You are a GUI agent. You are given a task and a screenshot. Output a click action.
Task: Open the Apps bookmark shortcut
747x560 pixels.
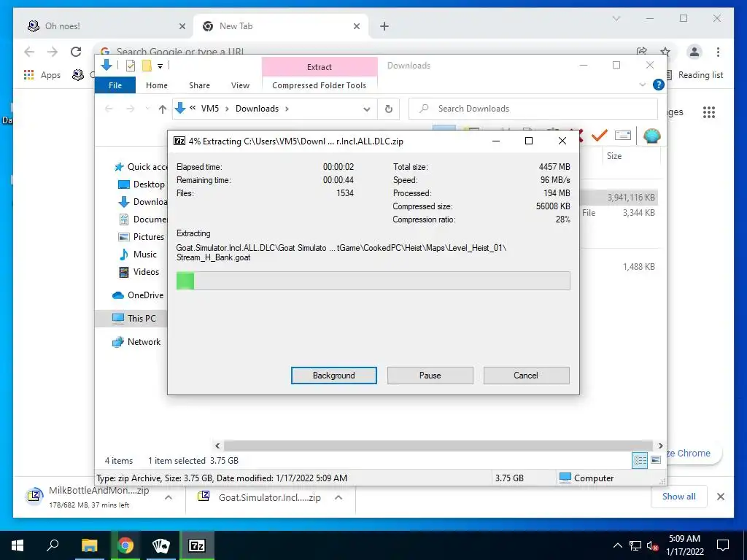click(x=42, y=75)
